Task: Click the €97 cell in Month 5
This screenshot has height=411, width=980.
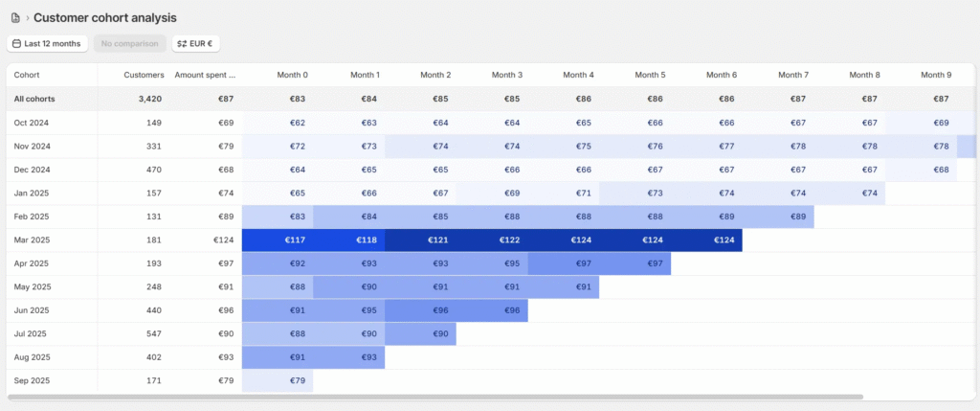Action: [x=635, y=263]
